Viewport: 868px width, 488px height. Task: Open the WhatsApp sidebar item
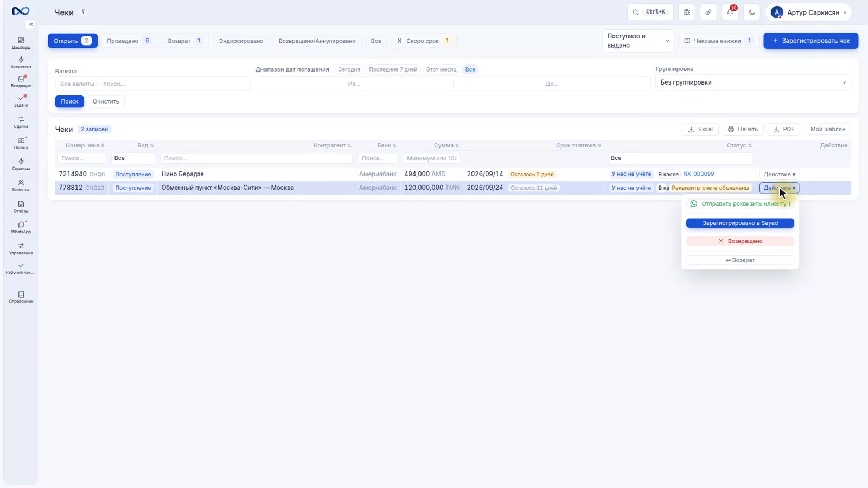point(21,227)
